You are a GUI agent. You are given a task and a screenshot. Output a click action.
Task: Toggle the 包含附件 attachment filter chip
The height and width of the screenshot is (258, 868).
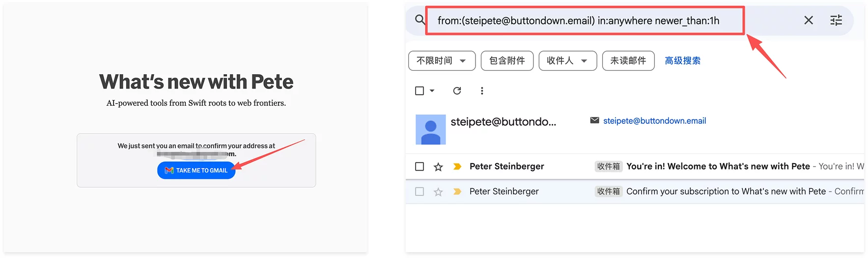pos(507,61)
